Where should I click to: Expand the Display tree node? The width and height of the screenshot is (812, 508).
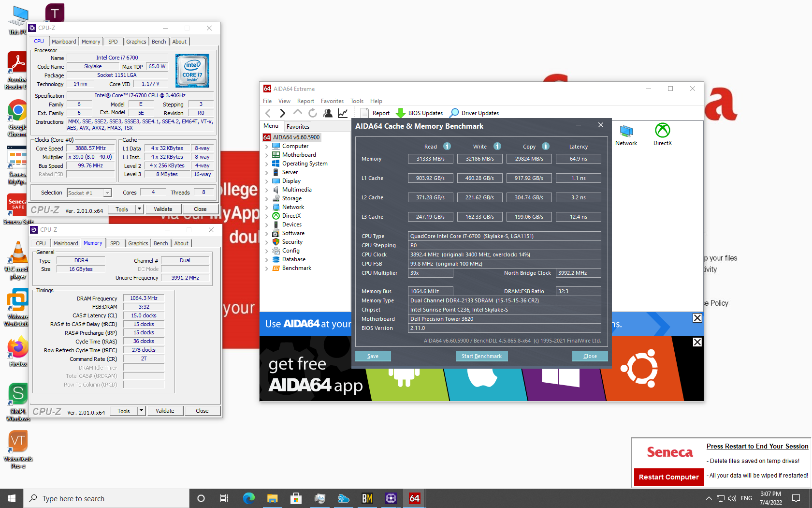point(266,181)
